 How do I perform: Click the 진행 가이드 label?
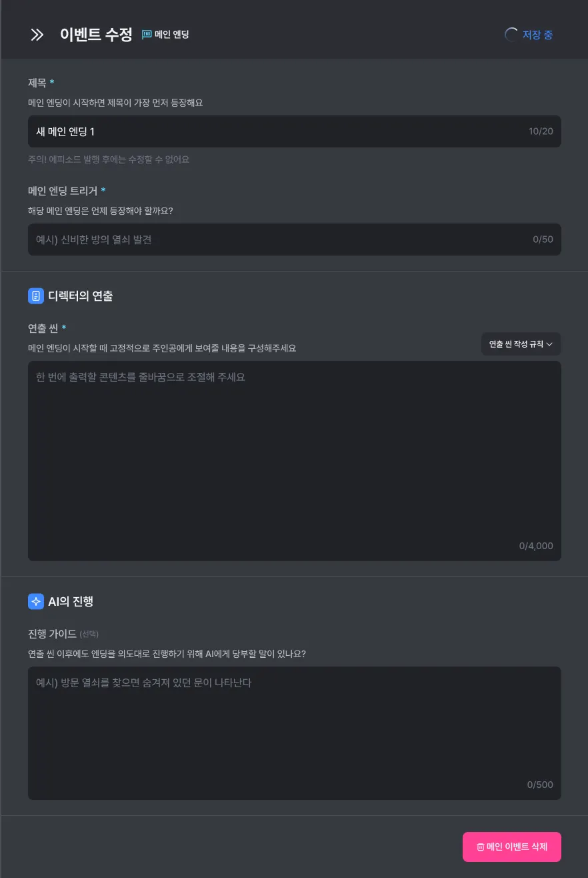pyautogui.click(x=52, y=633)
